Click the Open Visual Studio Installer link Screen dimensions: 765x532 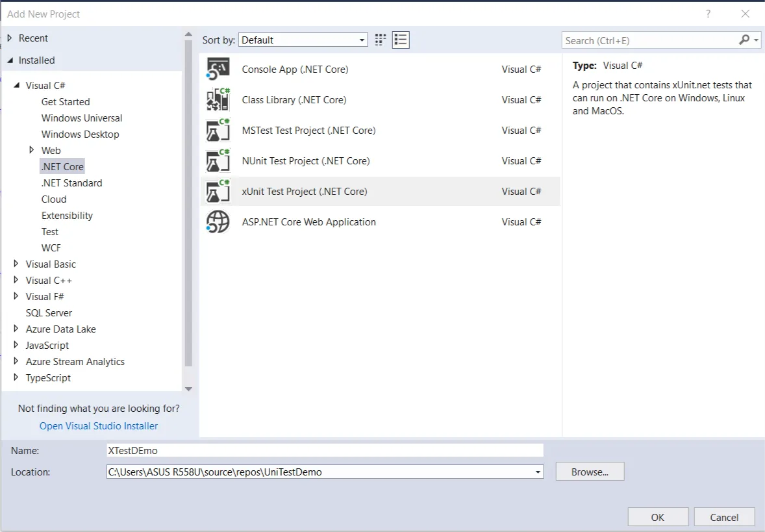pos(99,426)
